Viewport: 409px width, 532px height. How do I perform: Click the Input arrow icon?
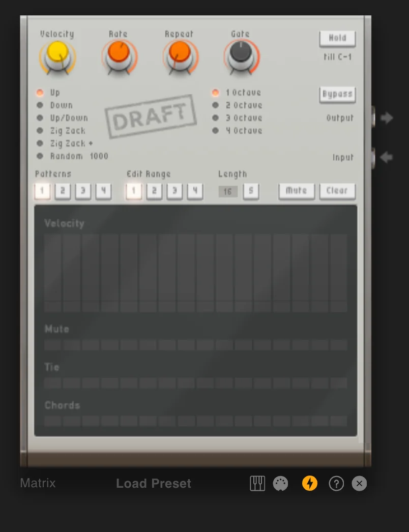(x=386, y=157)
